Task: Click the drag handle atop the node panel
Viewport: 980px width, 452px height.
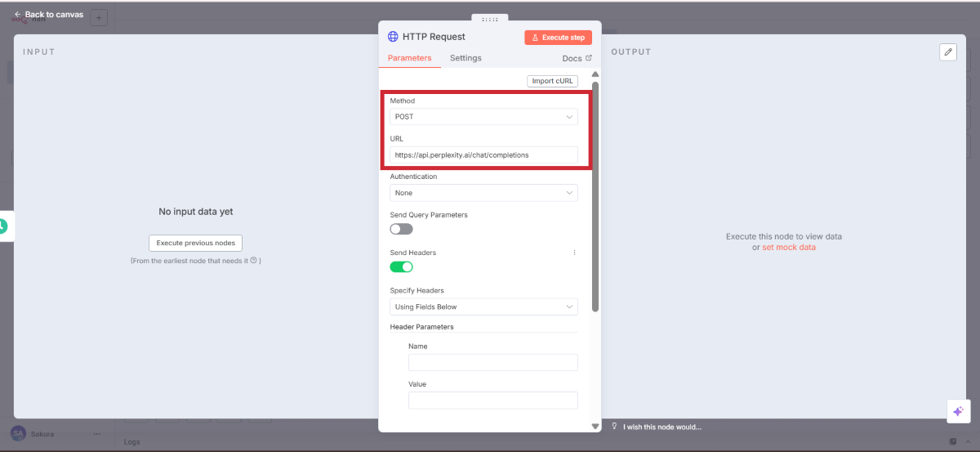Action: (x=490, y=19)
